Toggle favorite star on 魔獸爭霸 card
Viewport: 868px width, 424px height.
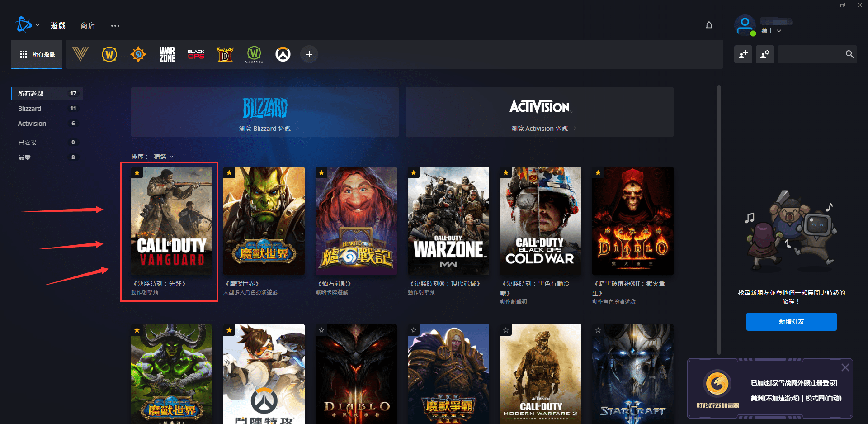click(414, 330)
